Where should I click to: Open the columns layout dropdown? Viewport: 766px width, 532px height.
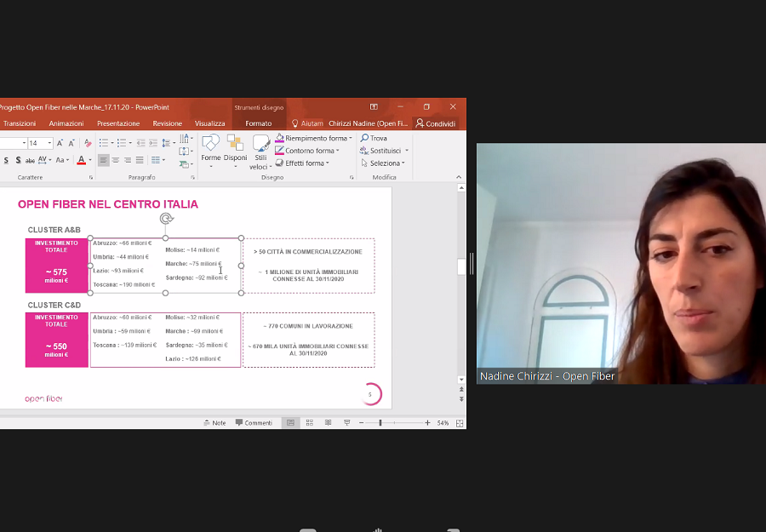pos(157,160)
